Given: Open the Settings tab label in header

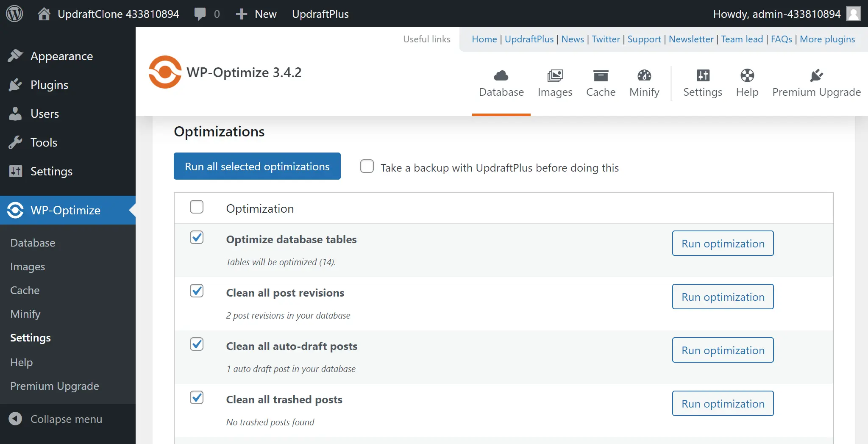Looking at the screenshot, I should click(703, 92).
